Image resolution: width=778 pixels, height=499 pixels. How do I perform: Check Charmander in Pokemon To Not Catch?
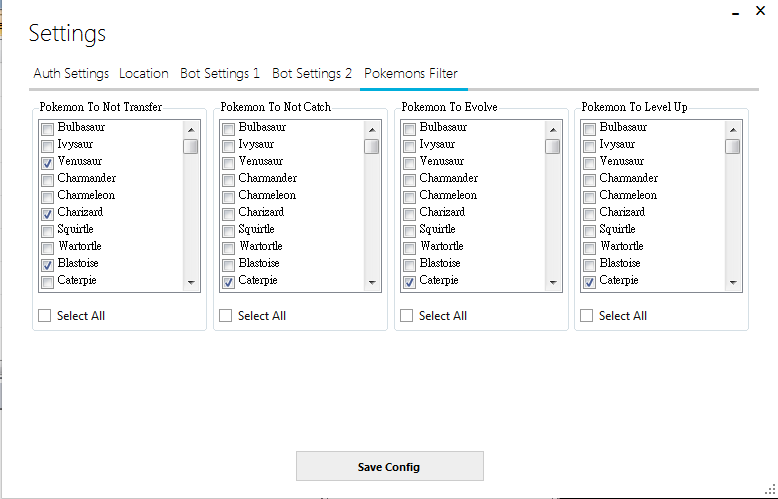tap(229, 179)
